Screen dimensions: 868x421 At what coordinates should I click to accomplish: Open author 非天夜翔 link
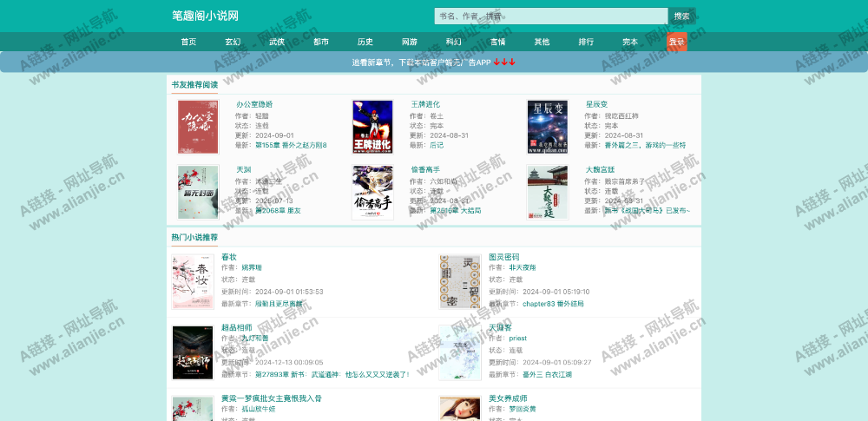[x=522, y=267]
